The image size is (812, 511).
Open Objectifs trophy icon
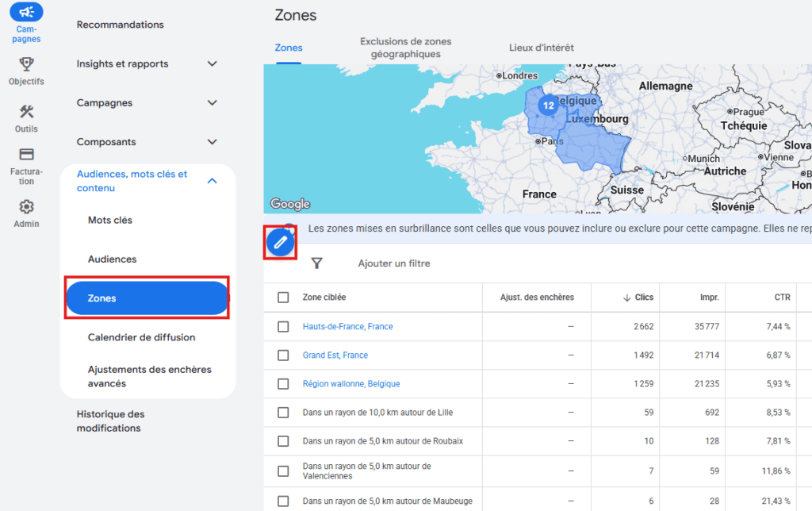pyautogui.click(x=26, y=64)
